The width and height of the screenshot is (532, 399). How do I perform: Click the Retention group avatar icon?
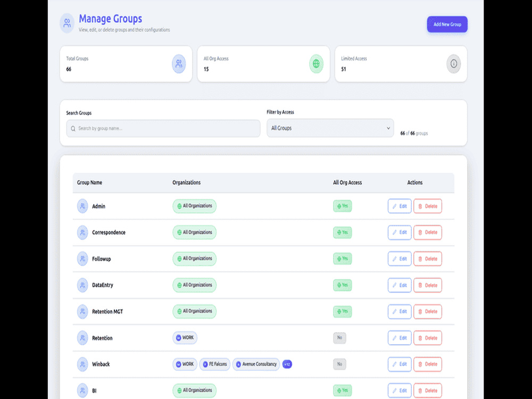pos(82,338)
